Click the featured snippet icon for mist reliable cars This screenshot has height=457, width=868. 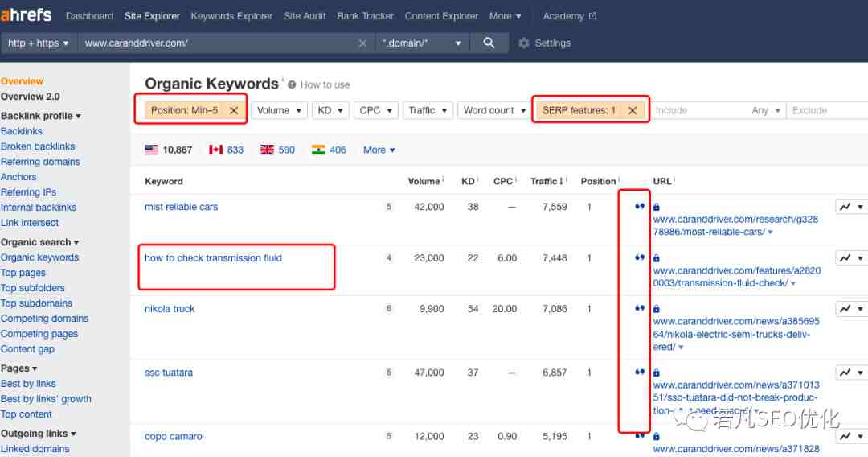(640, 206)
